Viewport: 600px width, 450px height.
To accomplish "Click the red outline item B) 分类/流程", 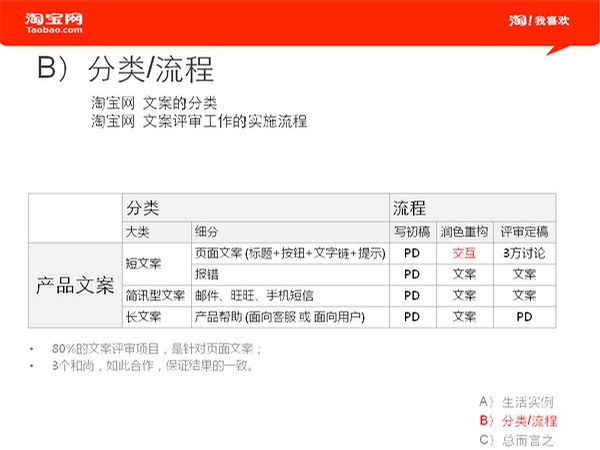I will point(518,421).
